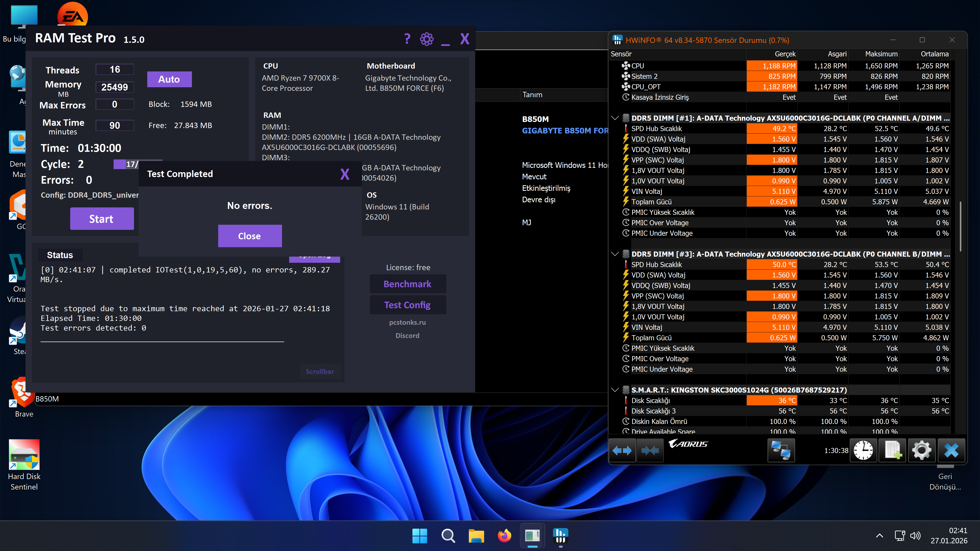Open RAM Test Pro settings gear
The height and width of the screenshot is (551, 980).
pyautogui.click(x=426, y=39)
